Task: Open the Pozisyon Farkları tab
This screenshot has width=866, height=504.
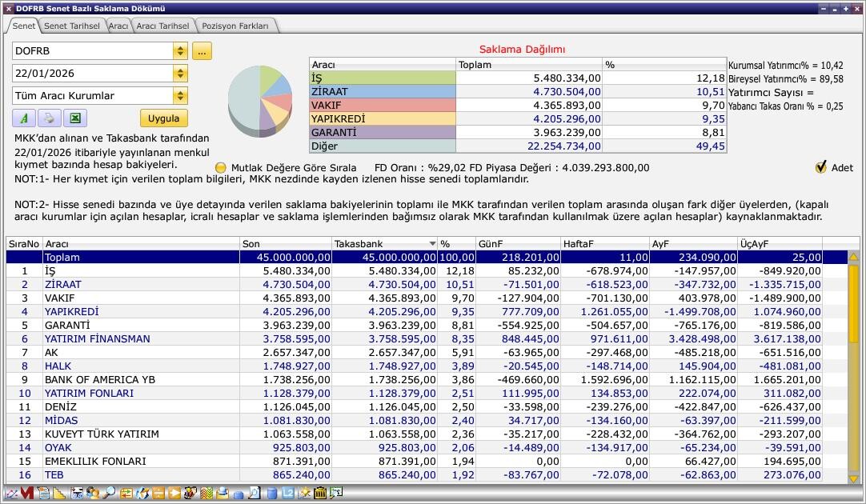Action: pyautogui.click(x=237, y=26)
